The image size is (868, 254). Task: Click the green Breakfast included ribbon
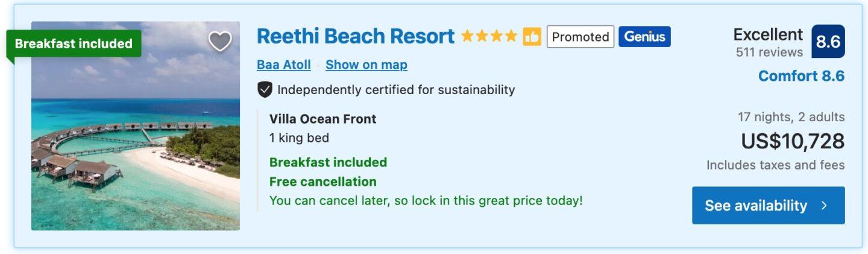74,44
